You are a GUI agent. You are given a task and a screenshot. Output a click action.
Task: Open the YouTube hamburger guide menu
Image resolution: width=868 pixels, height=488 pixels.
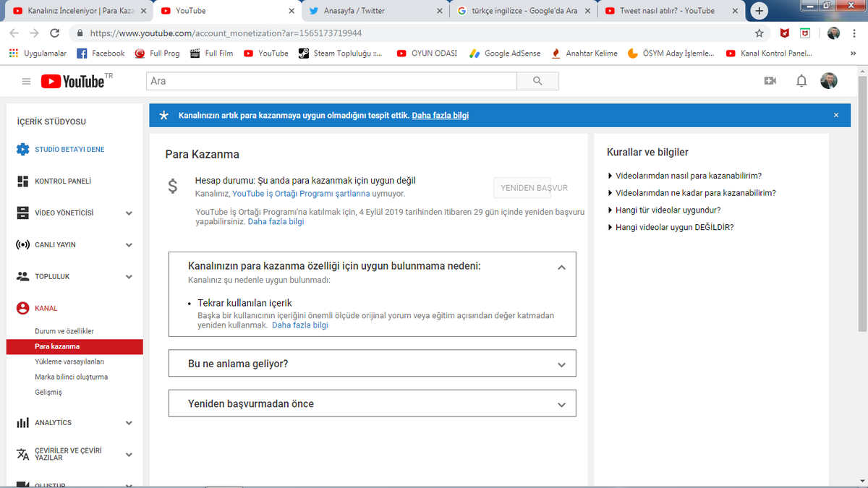(x=27, y=81)
